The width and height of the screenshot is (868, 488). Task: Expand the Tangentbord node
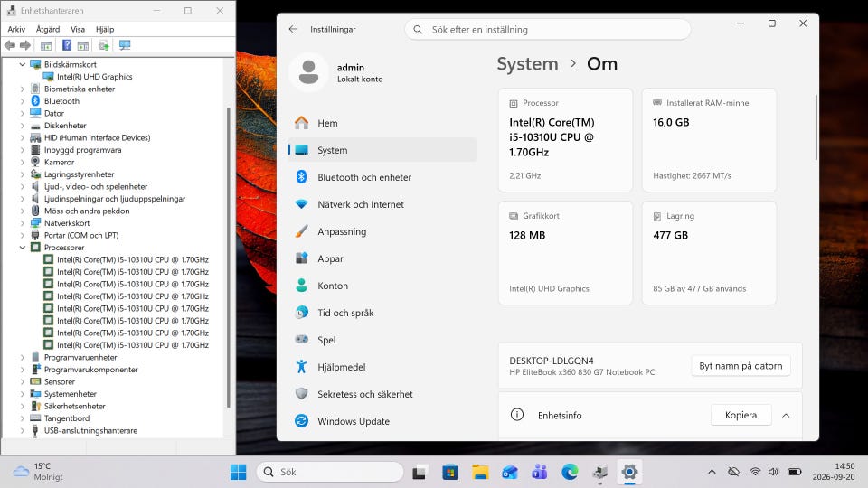(x=22, y=418)
